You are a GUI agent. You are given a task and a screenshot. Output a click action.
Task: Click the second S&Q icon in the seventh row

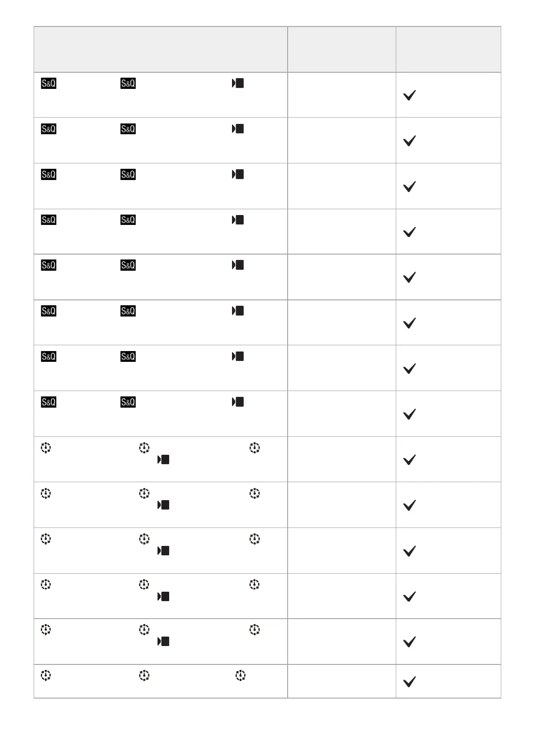point(128,356)
